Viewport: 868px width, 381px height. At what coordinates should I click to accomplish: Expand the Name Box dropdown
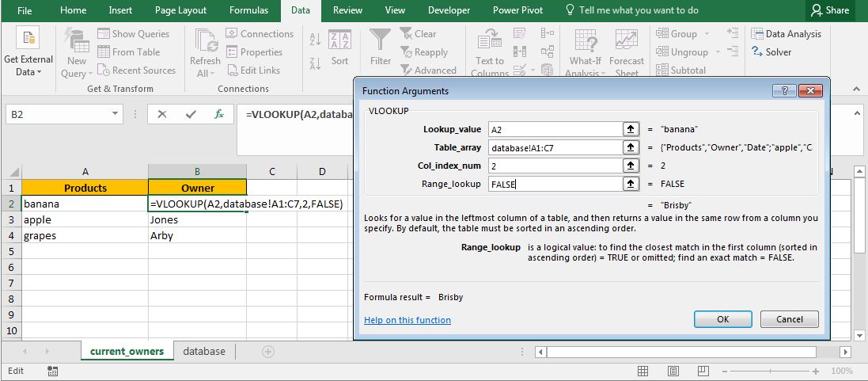tap(116, 114)
